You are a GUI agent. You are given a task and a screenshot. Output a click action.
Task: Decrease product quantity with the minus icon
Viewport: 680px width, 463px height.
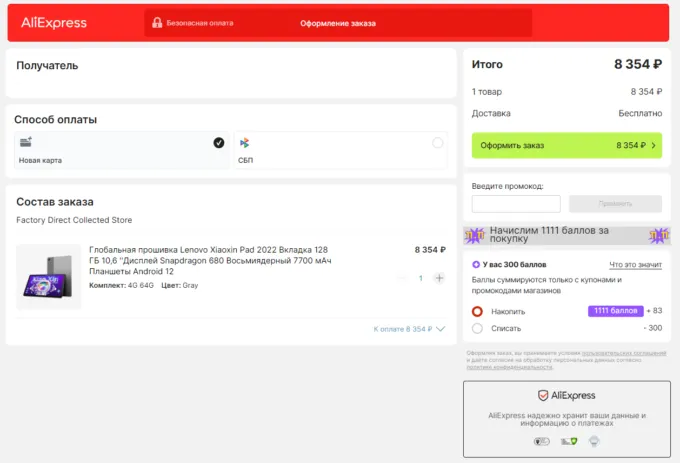click(x=403, y=278)
